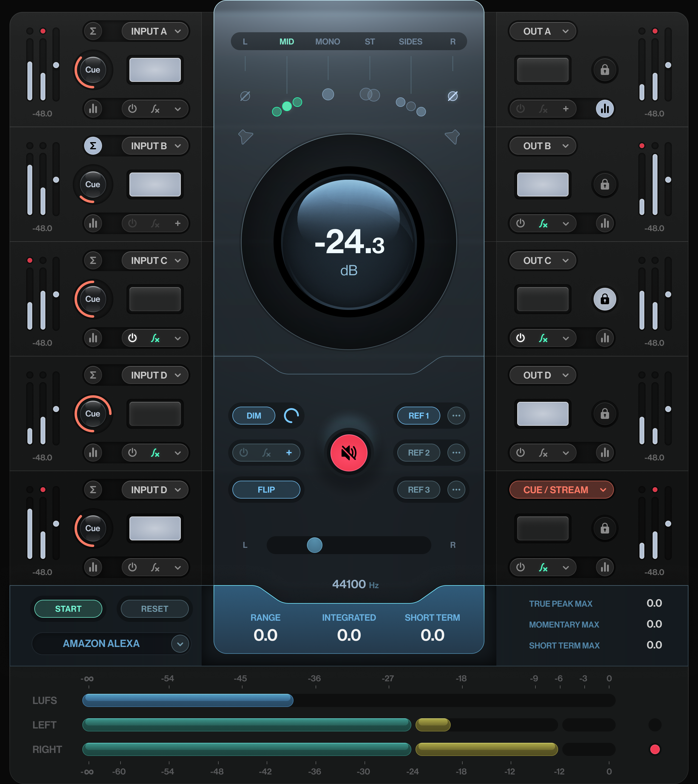Toggle the FLIP button

click(266, 490)
